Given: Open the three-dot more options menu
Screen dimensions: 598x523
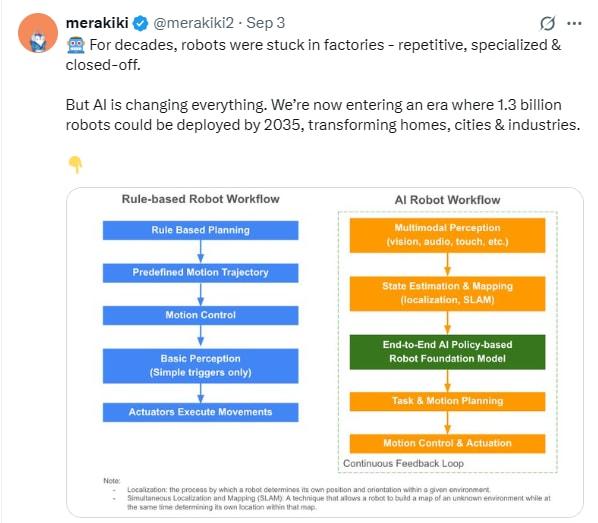Looking at the screenshot, I should 574,24.
